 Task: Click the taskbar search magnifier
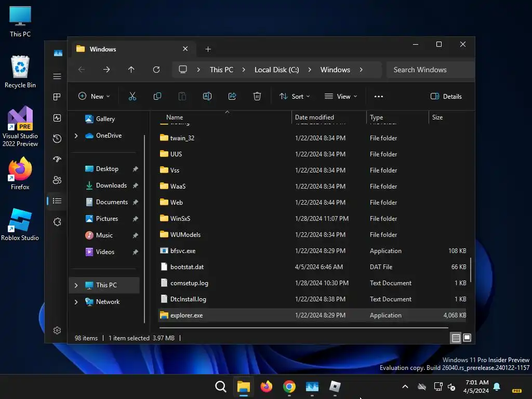pos(220,387)
